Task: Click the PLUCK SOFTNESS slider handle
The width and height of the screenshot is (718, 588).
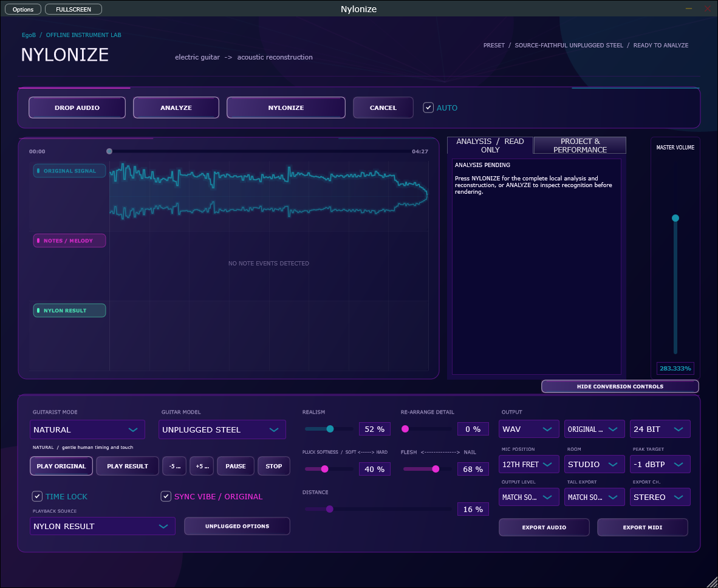Action: 324,469
